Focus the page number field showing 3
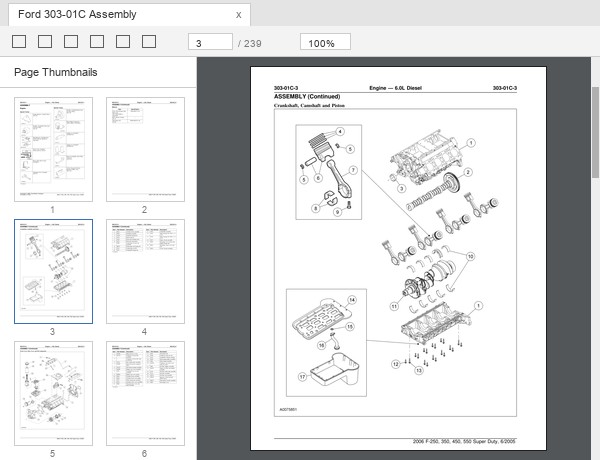 tap(210, 42)
